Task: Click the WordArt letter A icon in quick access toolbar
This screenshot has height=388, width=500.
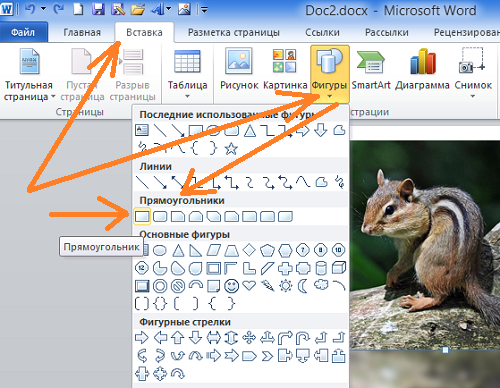Action: (x=158, y=9)
